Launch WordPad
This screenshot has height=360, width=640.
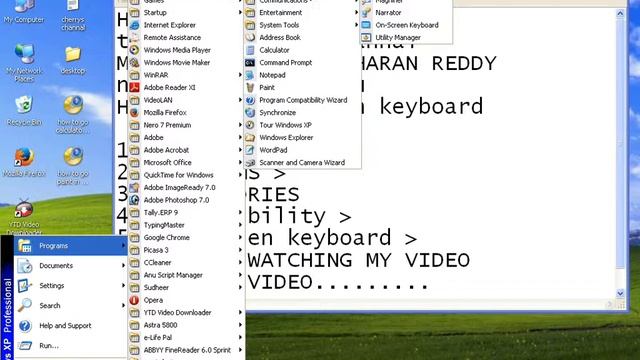coord(302,150)
